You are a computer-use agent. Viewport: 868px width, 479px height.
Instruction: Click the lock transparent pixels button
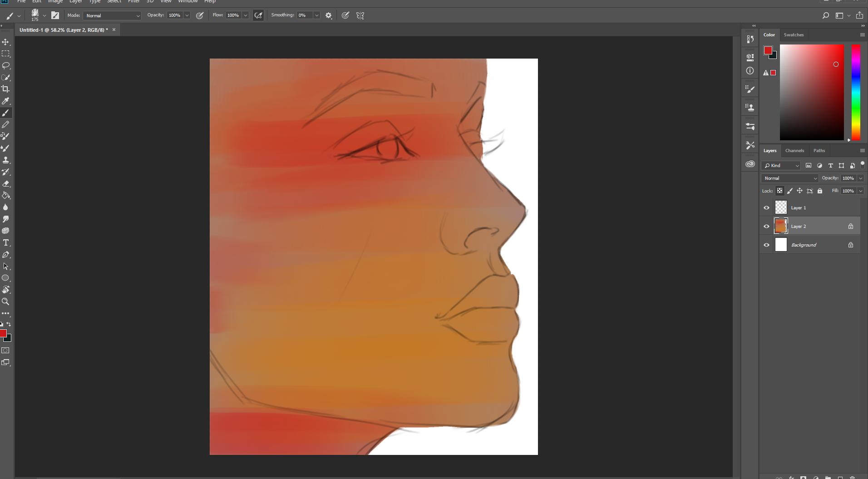779,191
